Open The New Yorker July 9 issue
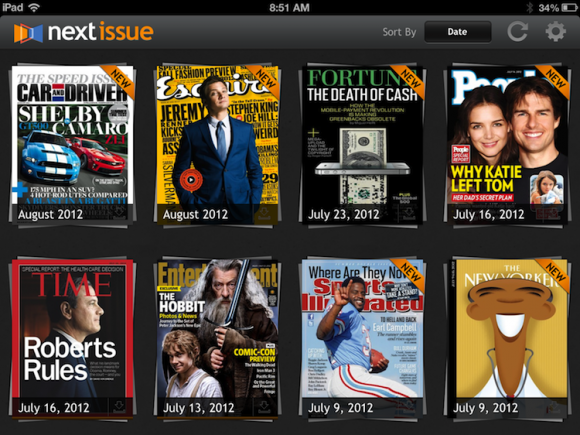Screen dimensions: 580x435 click(x=508, y=338)
